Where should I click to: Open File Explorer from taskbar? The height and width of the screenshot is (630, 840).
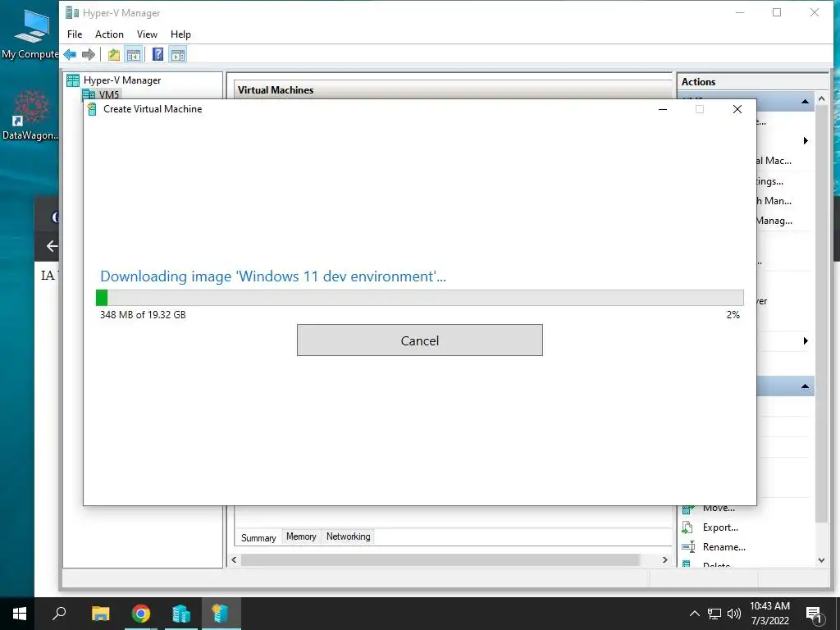point(100,614)
